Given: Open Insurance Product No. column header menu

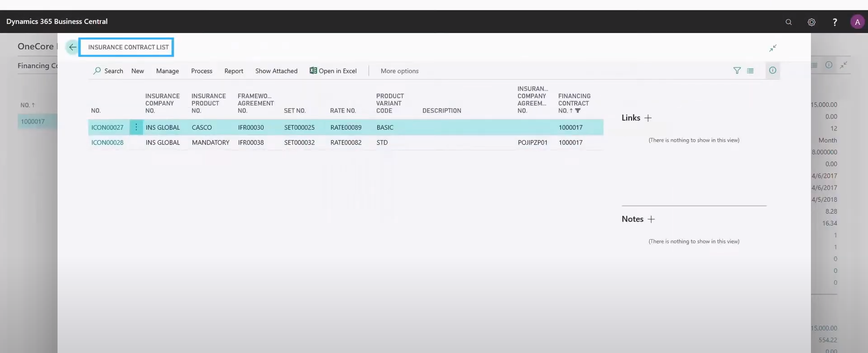Looking at the screenshot, I should click(209, 103).
